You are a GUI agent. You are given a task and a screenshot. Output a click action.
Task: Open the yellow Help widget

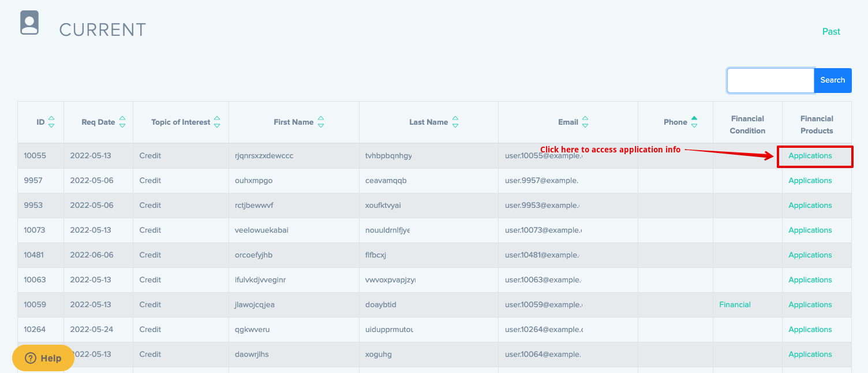[x=43, y=358]
